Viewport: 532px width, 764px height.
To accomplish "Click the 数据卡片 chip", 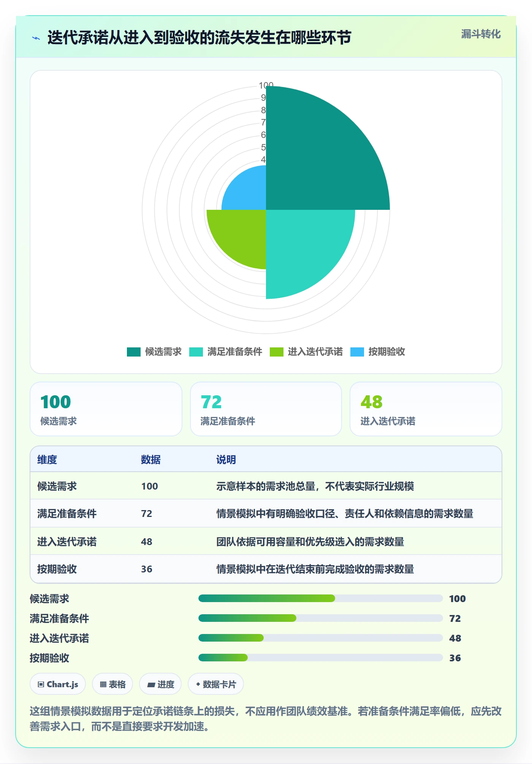I will click(216, 684).
